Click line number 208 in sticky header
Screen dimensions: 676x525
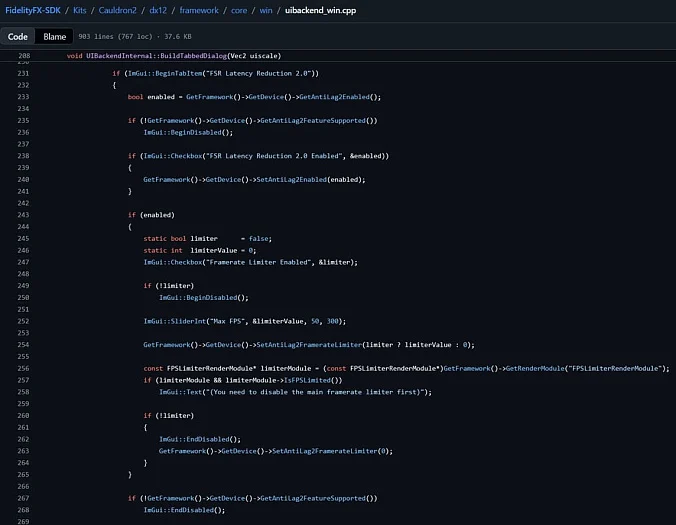click(23, 56)
